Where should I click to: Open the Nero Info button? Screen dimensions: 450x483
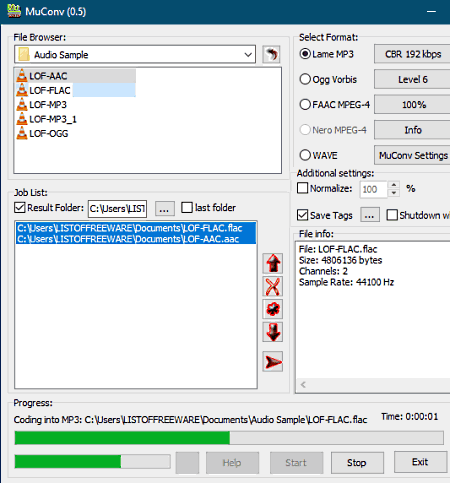click(413, 130)
